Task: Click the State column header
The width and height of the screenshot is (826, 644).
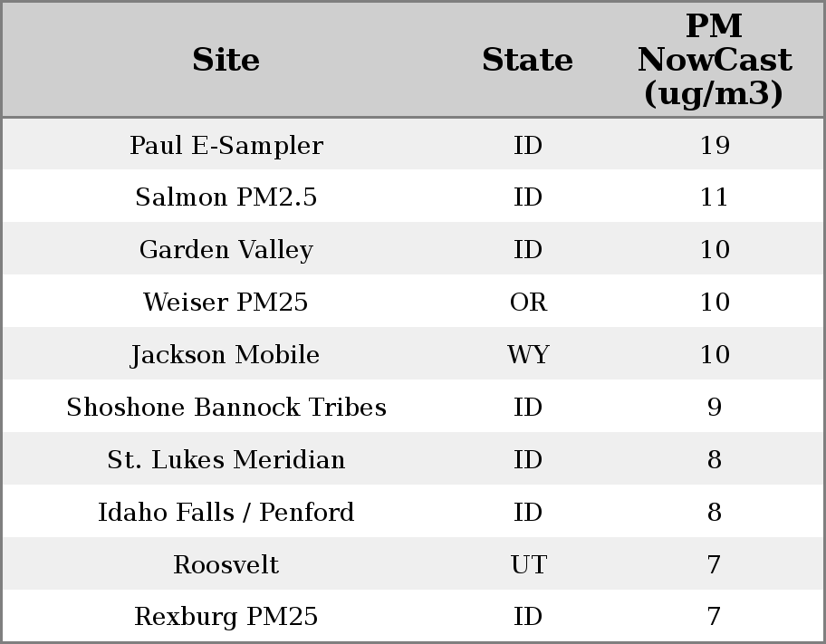Action: (527, 60)
